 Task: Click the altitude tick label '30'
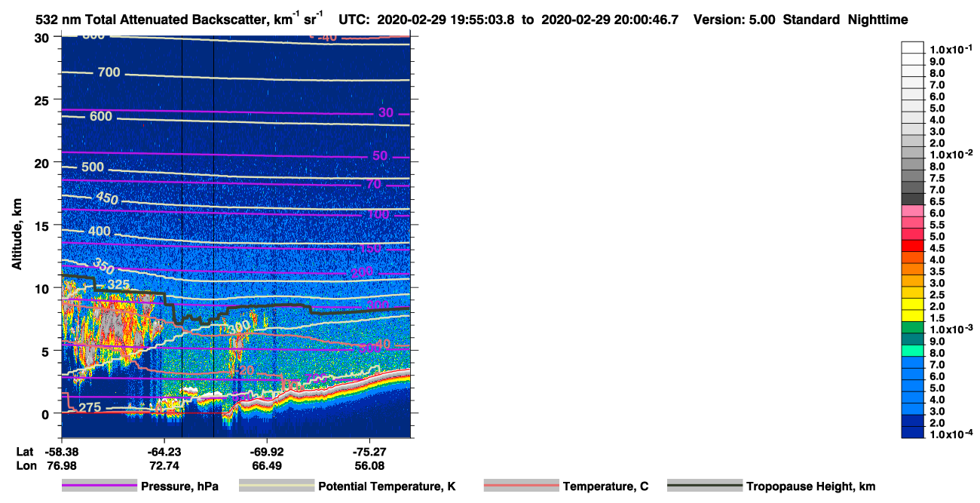click(43, 38)
